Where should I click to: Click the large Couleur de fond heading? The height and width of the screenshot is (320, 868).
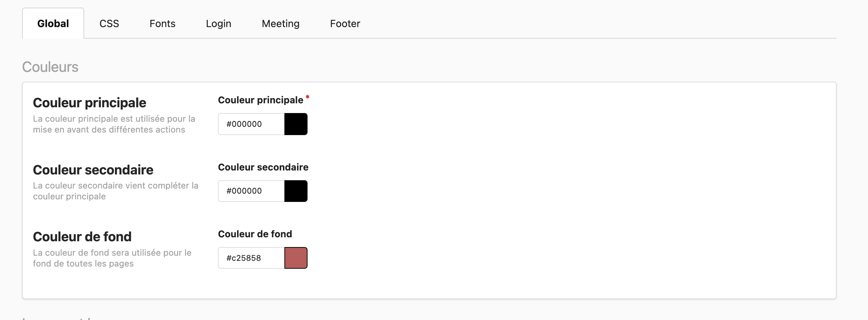point(82,237)
